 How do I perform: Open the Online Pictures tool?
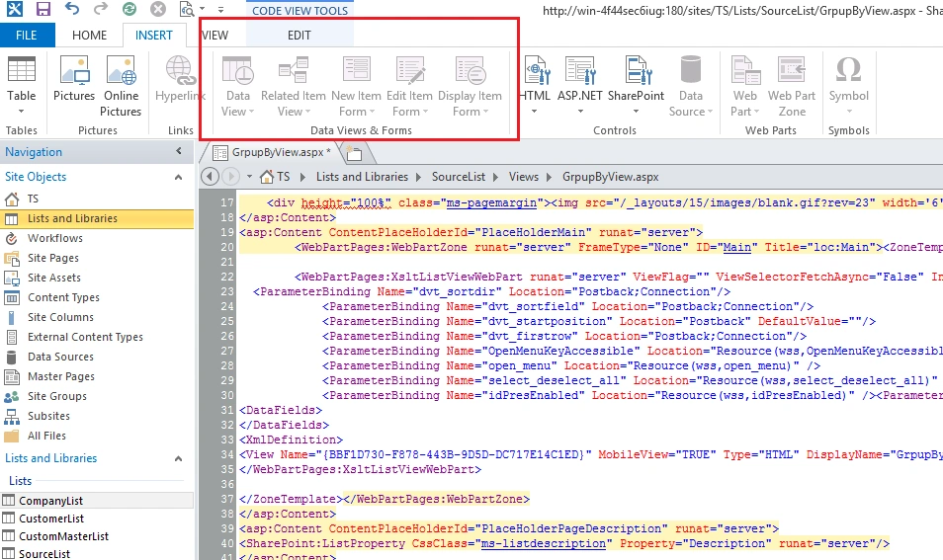pos(121,86)
